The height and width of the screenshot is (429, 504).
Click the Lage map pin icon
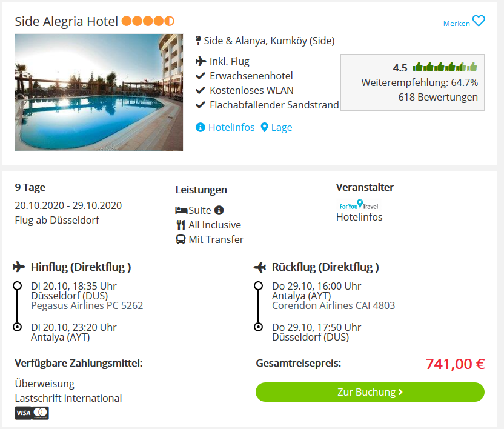coord(264,127)
